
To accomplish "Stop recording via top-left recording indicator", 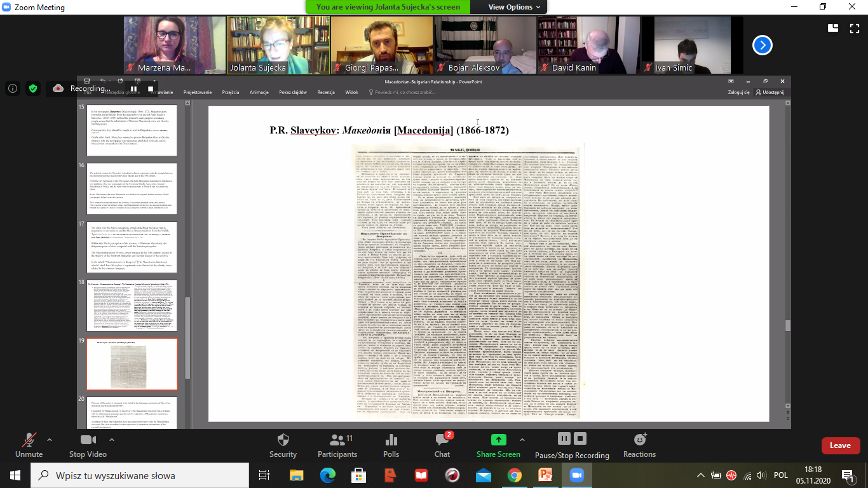I will (151, 89).
